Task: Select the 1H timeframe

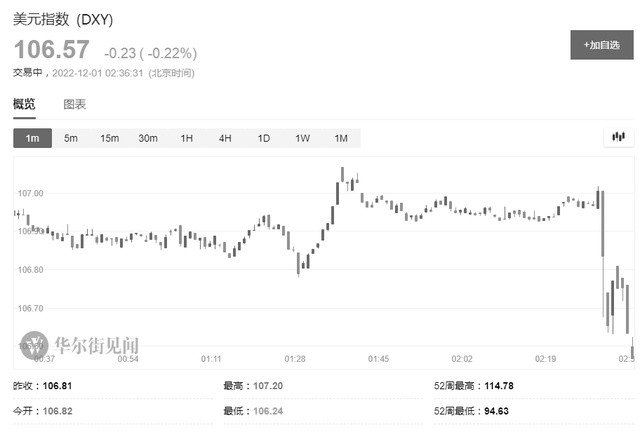Action: click(186, 138)
